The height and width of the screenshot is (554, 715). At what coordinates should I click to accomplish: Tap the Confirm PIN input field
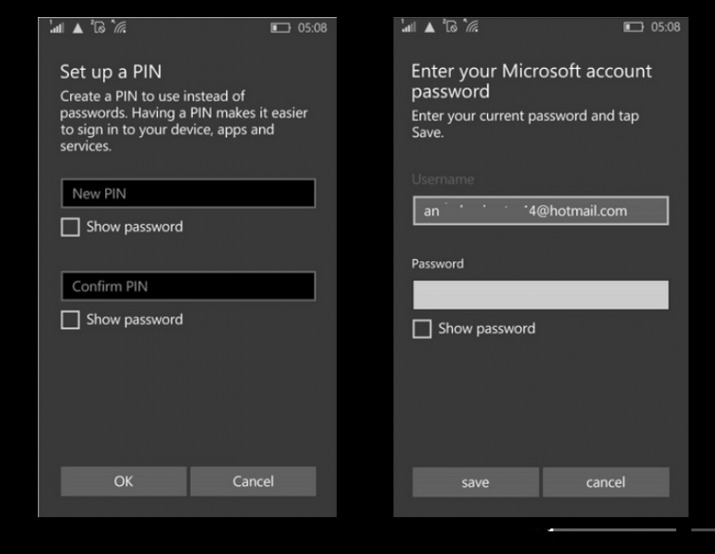[x=188, y=286]
